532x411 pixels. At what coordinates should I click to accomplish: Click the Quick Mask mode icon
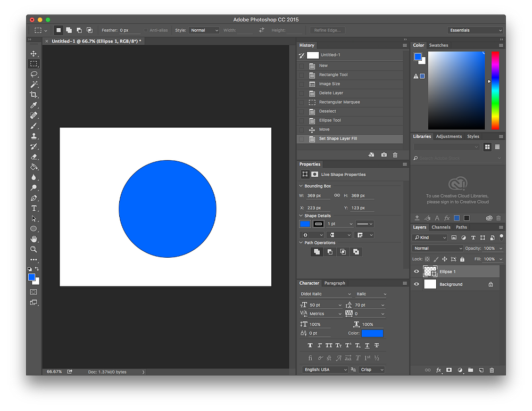pos(34,292)
